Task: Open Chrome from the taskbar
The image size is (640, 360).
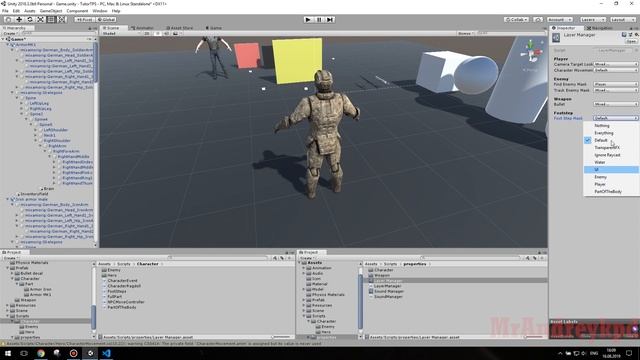Action: tap(41, 353)
